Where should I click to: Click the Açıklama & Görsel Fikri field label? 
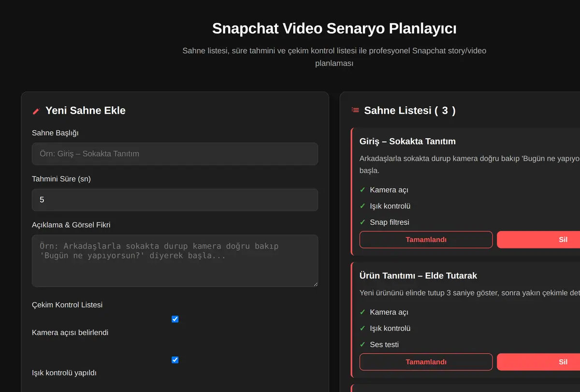(71, 225)
